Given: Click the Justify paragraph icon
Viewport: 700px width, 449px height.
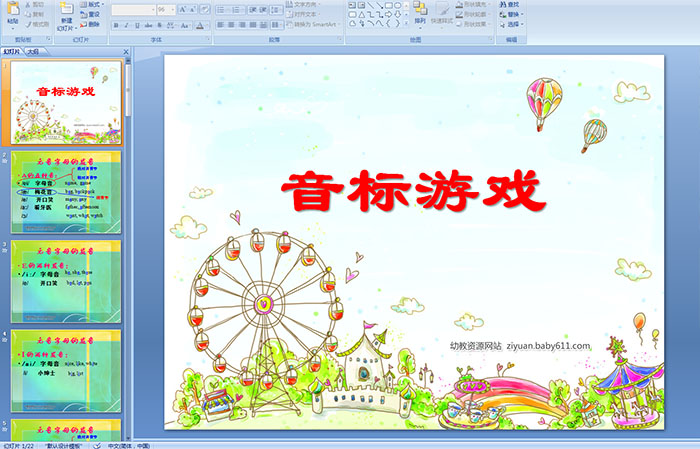Looking at the screenshot, I should coord(253,25).
